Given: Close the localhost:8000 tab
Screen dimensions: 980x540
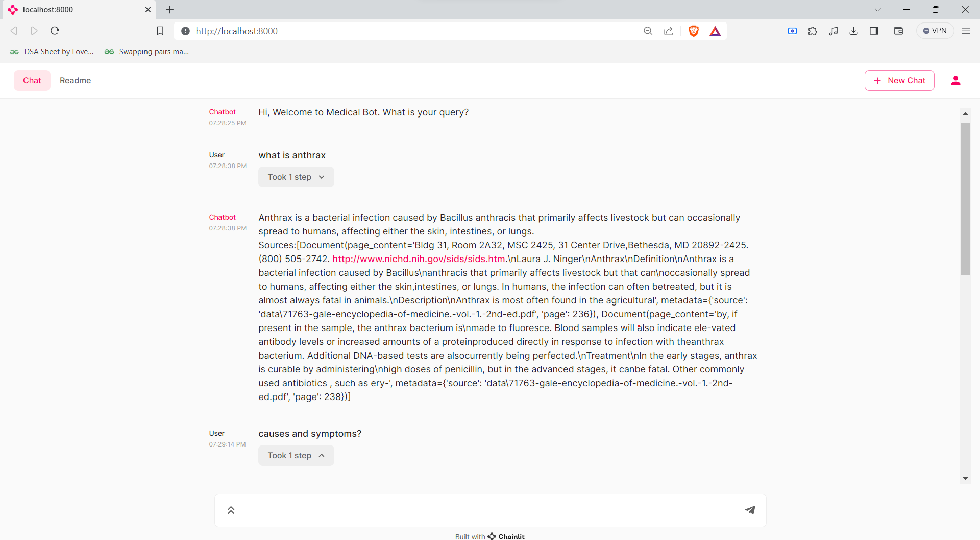Looking at the screenshot, I should (x=148, y=10).
